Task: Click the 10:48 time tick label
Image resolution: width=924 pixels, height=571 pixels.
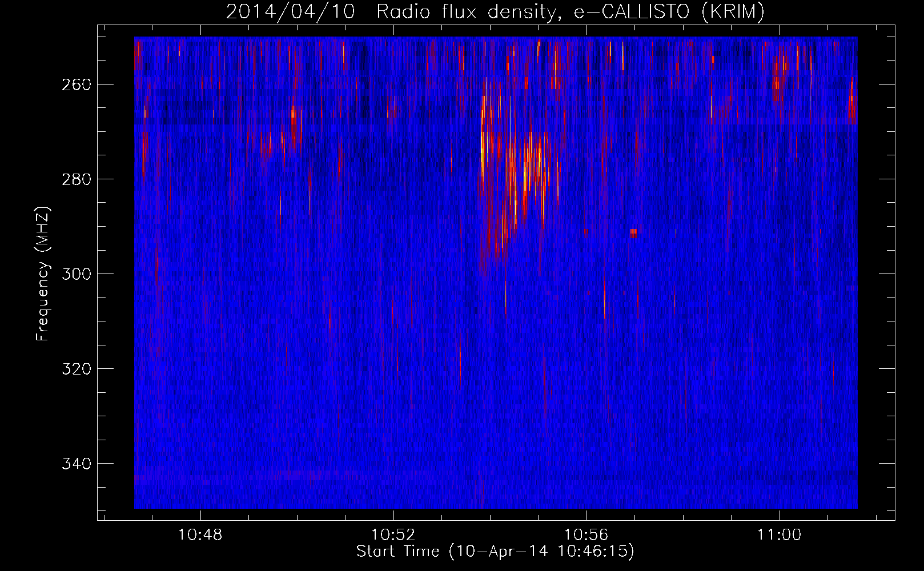Action: click(200, 535)
